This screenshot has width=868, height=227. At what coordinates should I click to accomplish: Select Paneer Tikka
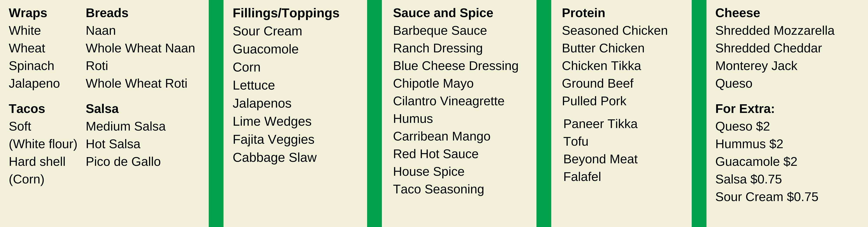click(600, 124)
